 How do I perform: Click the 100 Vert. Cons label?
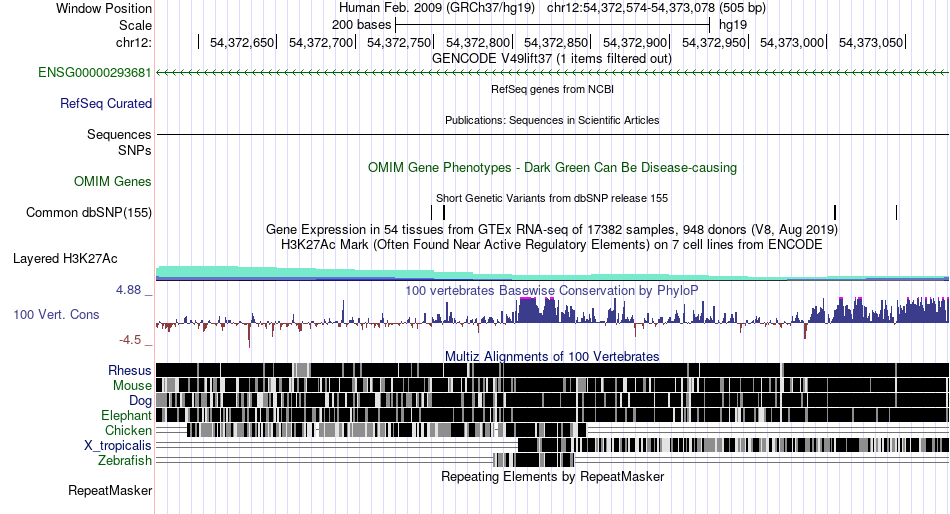coord(56,315)
